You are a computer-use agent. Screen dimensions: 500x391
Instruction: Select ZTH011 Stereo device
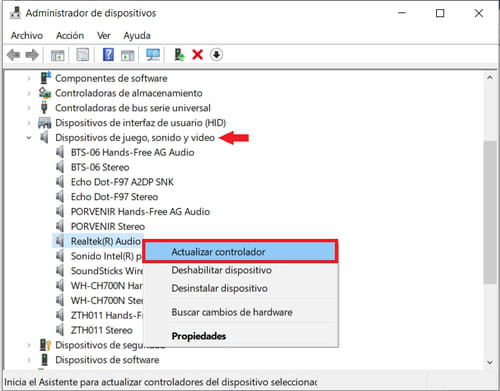pyautogui.click(x=101, y=330)
